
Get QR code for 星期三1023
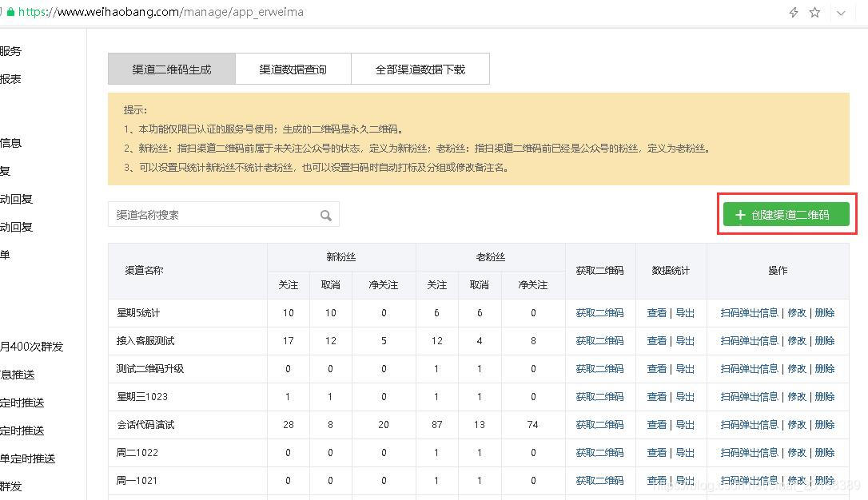(599, 397)
